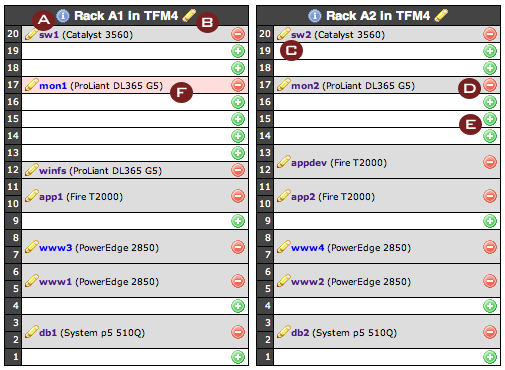Open the winfs device link
Screen dimensions: 505x370
pos(53,171)
